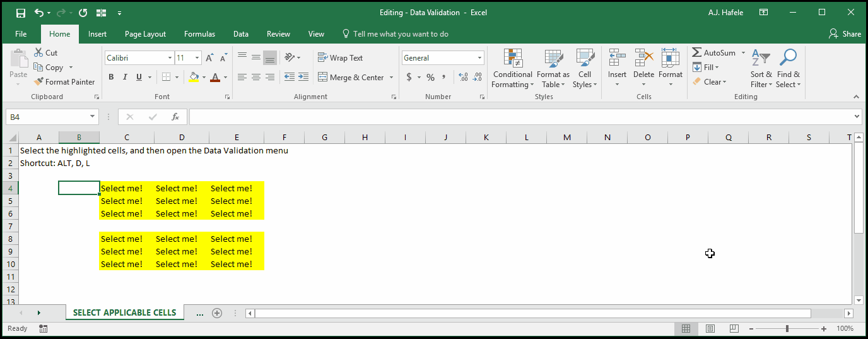
Task: Open the Find & Select menu
Action: tap(788, 69)
